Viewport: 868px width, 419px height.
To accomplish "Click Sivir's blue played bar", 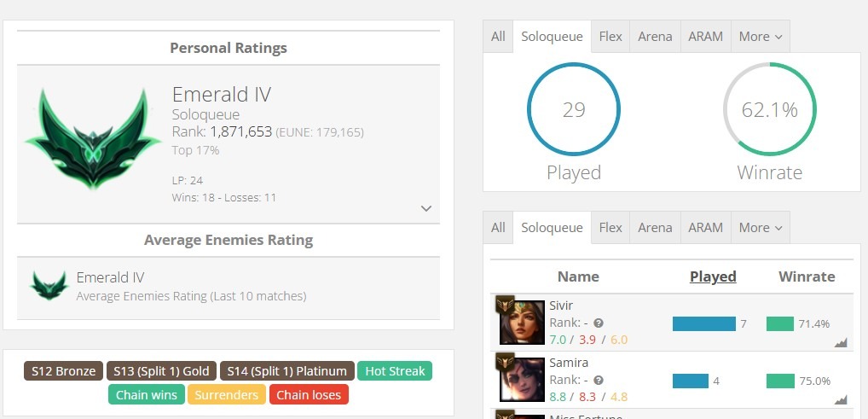I will (x=704, y=323).
